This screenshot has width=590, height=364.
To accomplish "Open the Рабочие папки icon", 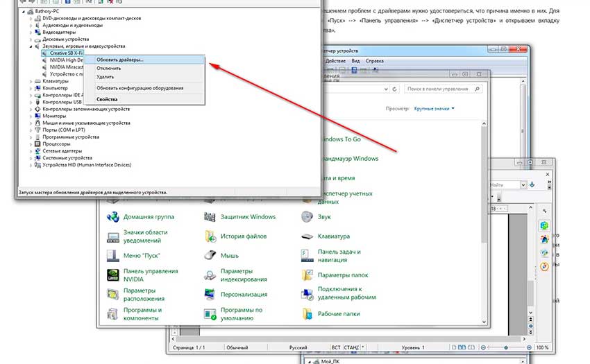I will click(x=307, y=314).
